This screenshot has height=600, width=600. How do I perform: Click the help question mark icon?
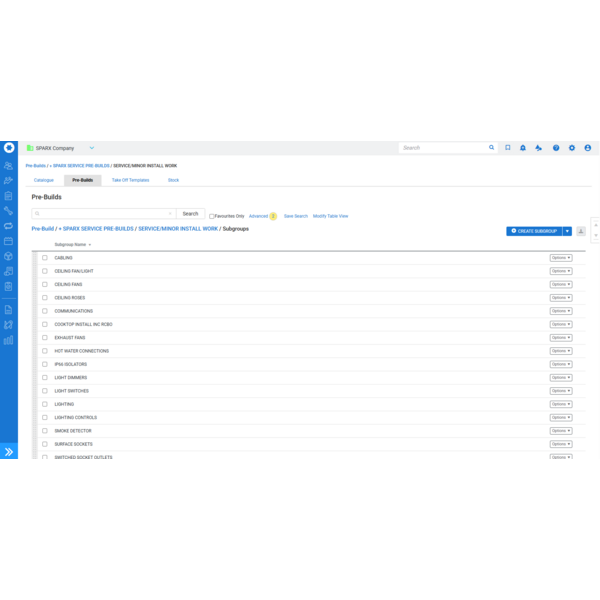pos(556,148)
